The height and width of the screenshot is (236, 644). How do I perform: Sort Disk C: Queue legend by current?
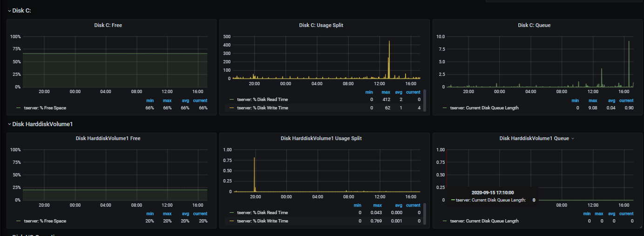pos(626,101)
